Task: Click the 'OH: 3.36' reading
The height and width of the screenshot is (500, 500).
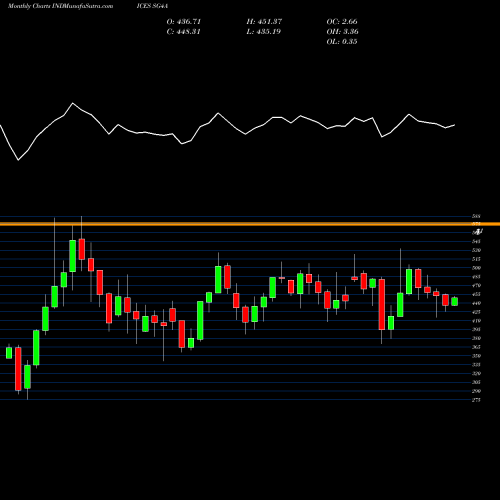Action: tap(343, 32)
